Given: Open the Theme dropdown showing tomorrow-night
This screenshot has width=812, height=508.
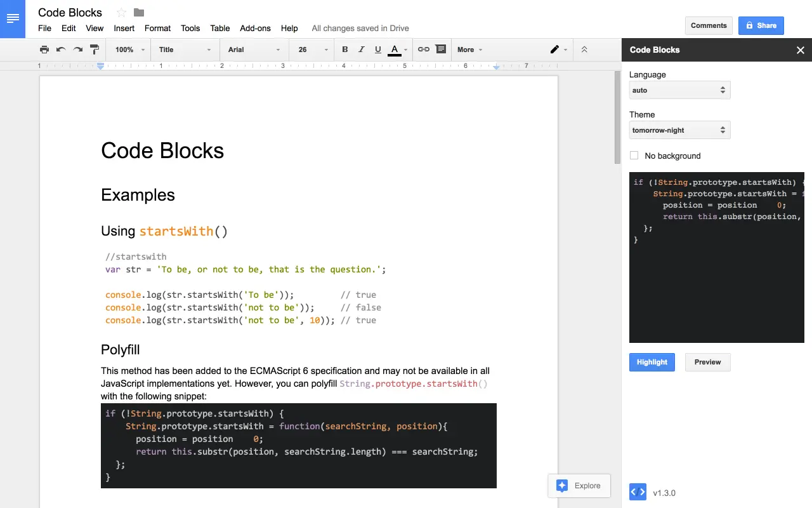Looking at the screenshot, I should [x=679, y=130].
